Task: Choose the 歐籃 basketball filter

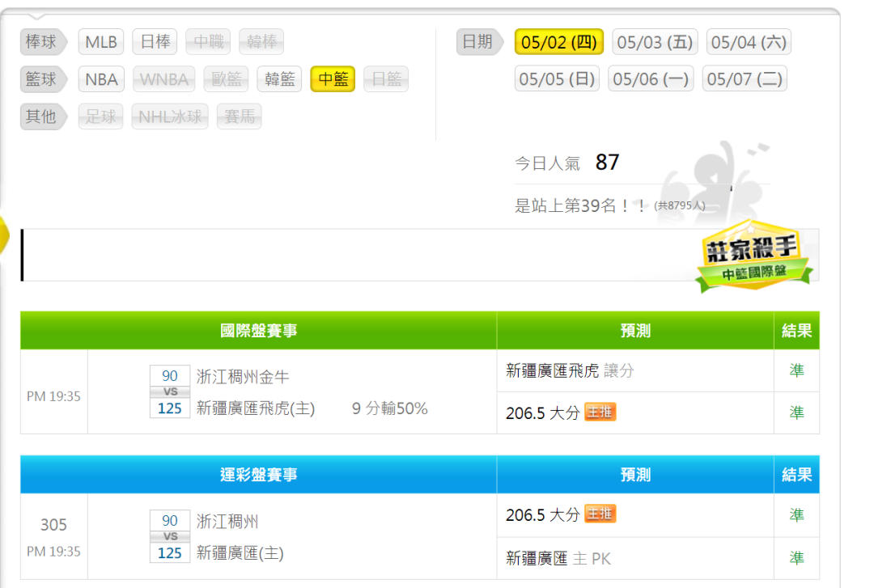Action: tap(226, 79)
